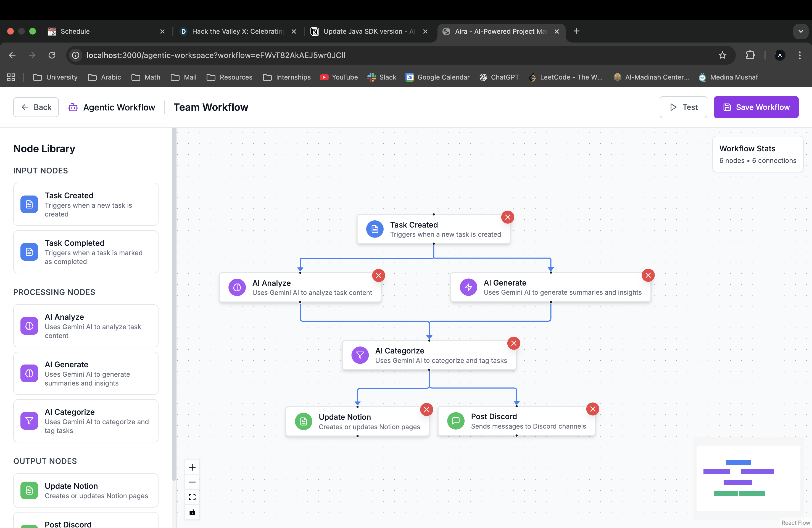Click the zoom out canvas control
This screenshot has width=812, height=528.
point(192,482)
